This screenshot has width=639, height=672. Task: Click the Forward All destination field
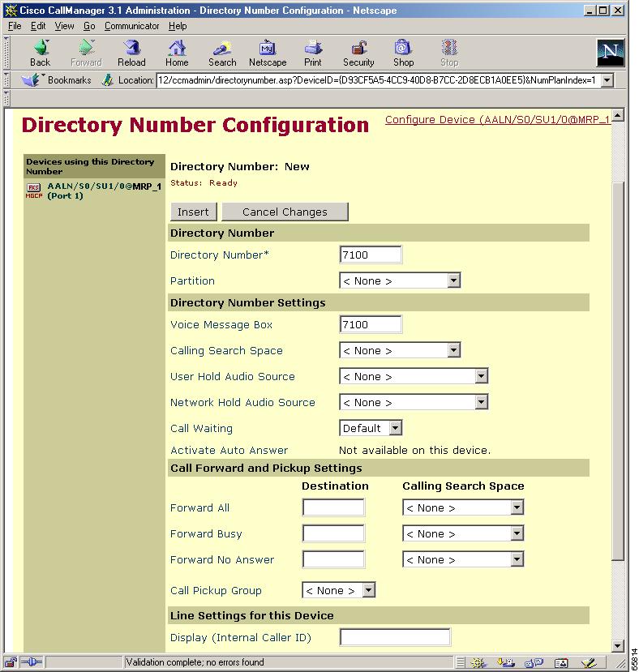point(333,507)
